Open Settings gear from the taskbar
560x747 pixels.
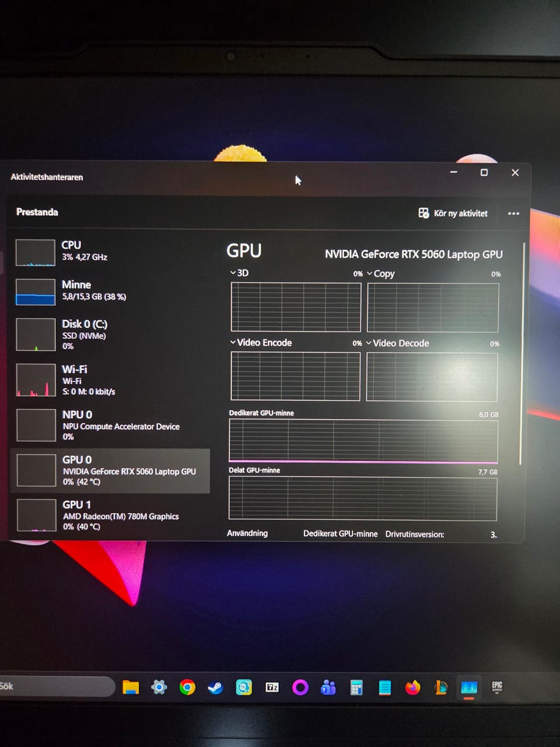pos(159,687)
